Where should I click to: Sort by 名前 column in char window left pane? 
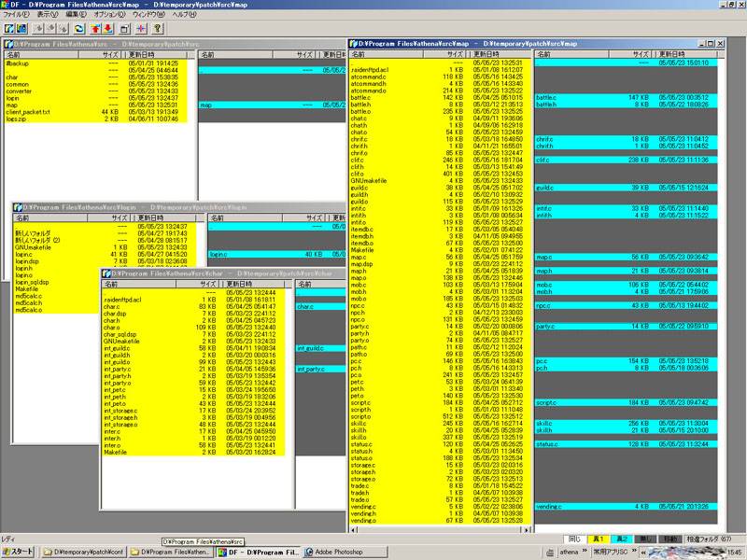point(139,284)
